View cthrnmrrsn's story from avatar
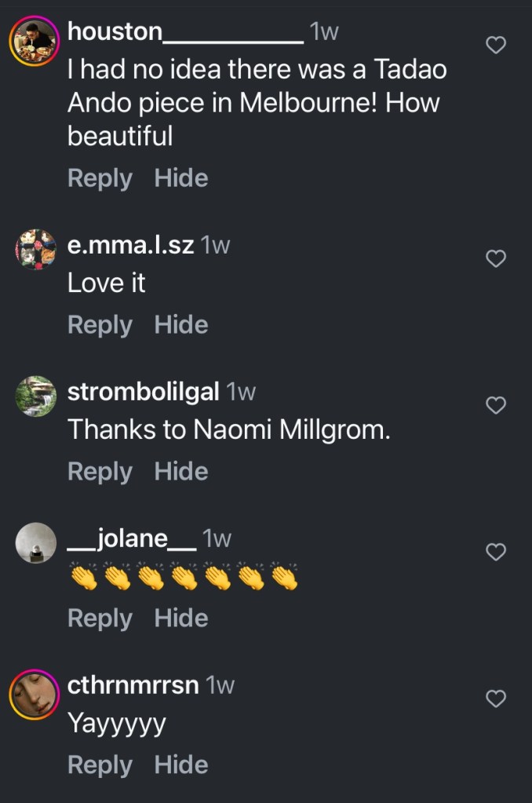Viewport: 532px width, 803px height. click(35, 695)
